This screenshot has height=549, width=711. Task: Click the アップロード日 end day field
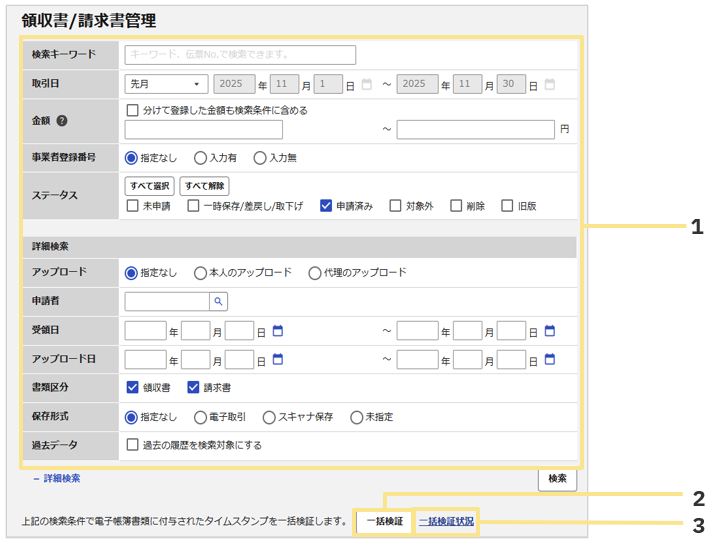pyautogui.click(x=511, y=360)
